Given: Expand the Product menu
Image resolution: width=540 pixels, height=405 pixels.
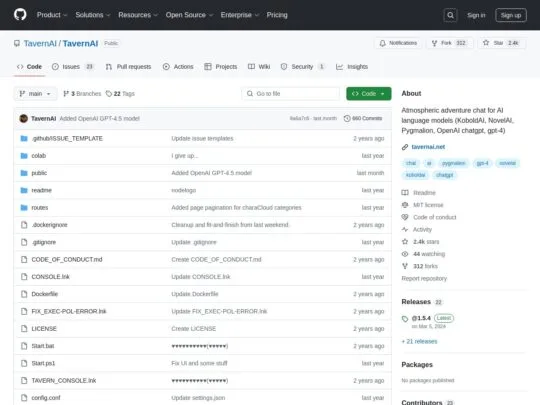Looking at the screenshot, I should (x=52, y=15).
